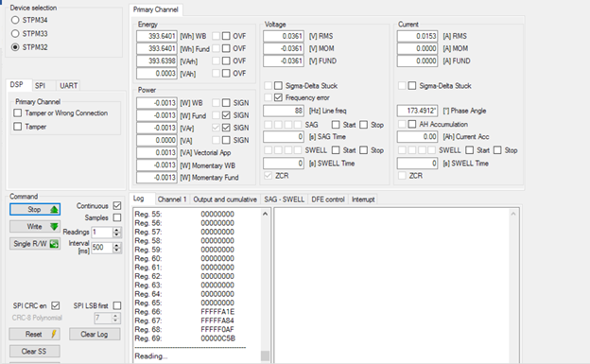
Task: Click the Readings number field
Action: point(101,233)
